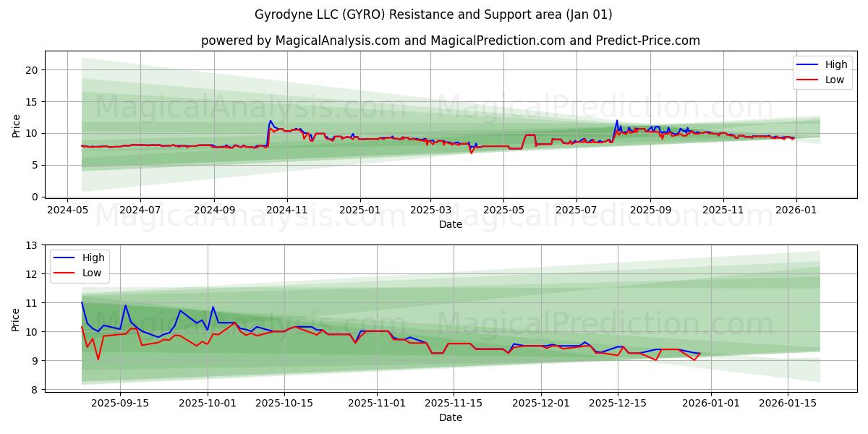Click the '2025-03' x-axis label

click(430, 210)
